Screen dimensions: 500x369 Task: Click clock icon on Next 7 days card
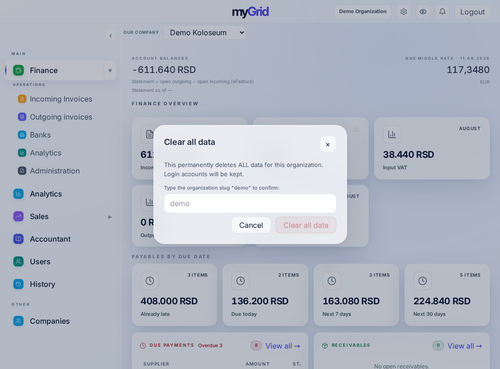(332, 281)
